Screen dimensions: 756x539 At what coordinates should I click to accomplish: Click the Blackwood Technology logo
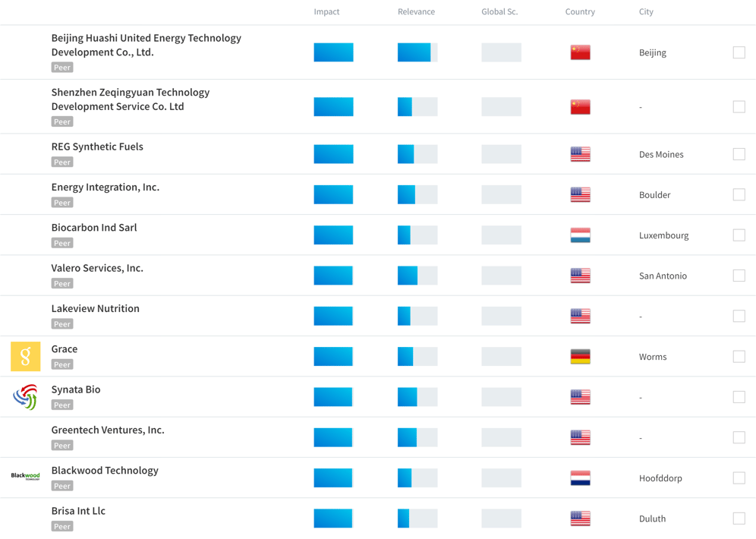25,477
